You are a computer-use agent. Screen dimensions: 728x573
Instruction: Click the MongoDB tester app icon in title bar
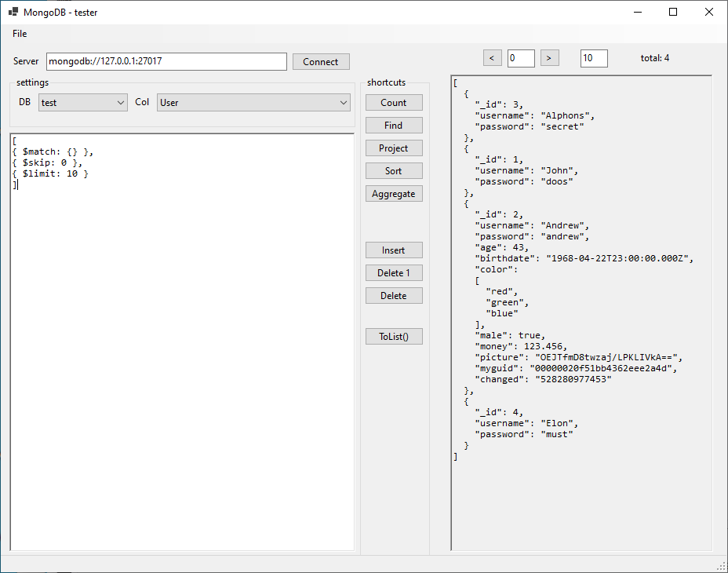tap(13, 12)
